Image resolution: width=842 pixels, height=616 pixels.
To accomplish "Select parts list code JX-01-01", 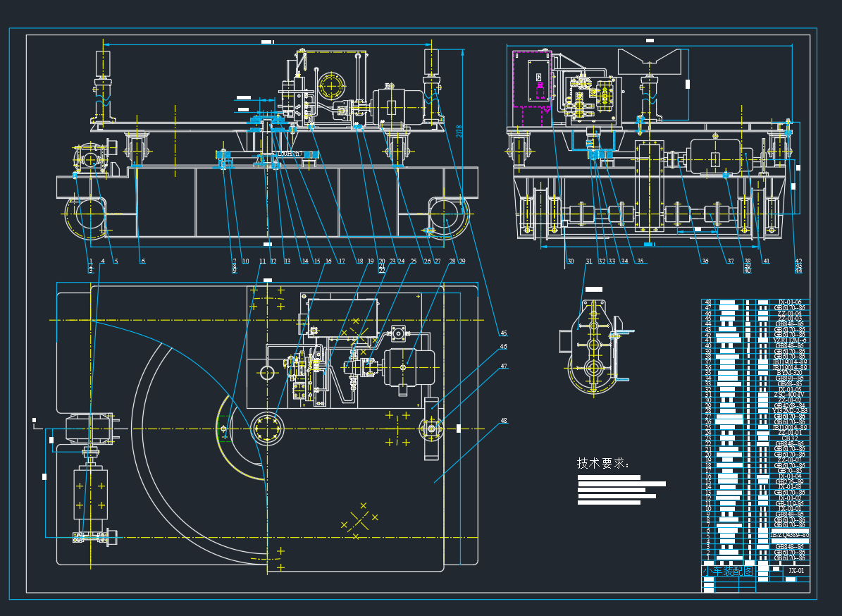I will point(790,509).
